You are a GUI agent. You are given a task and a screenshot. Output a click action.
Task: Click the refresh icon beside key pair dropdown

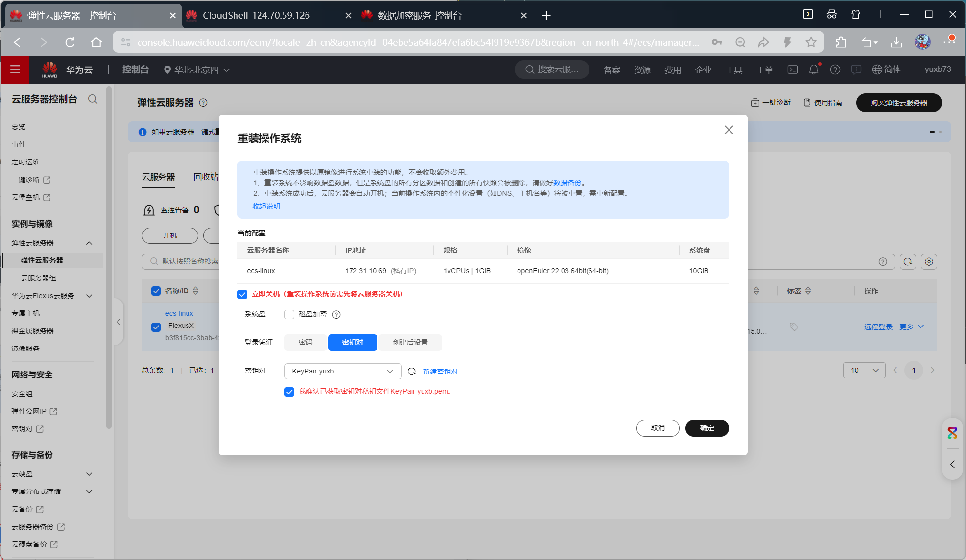click(x=412, y=372)
